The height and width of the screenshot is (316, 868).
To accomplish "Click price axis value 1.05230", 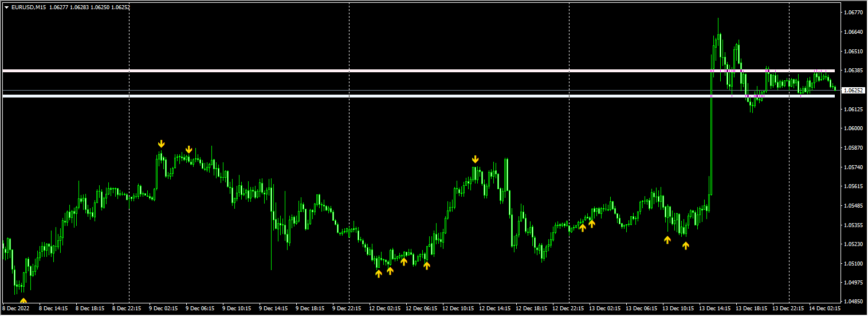I will click(854, 244).
